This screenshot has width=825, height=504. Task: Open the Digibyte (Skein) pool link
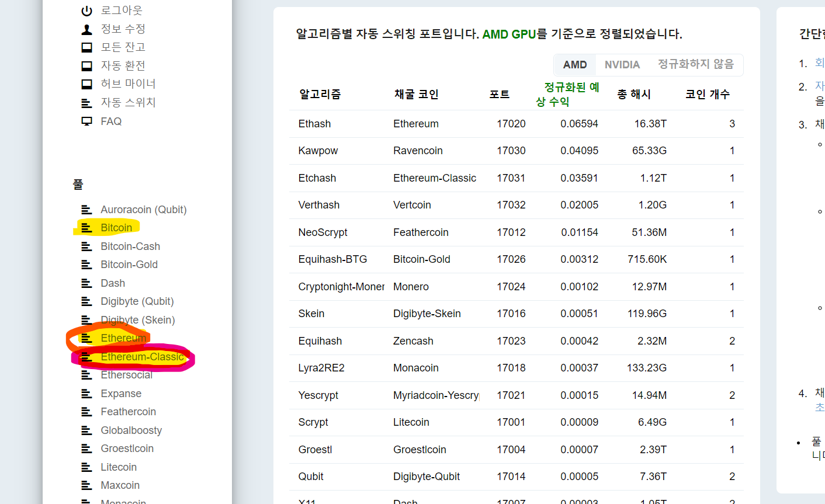click(138, 320)
